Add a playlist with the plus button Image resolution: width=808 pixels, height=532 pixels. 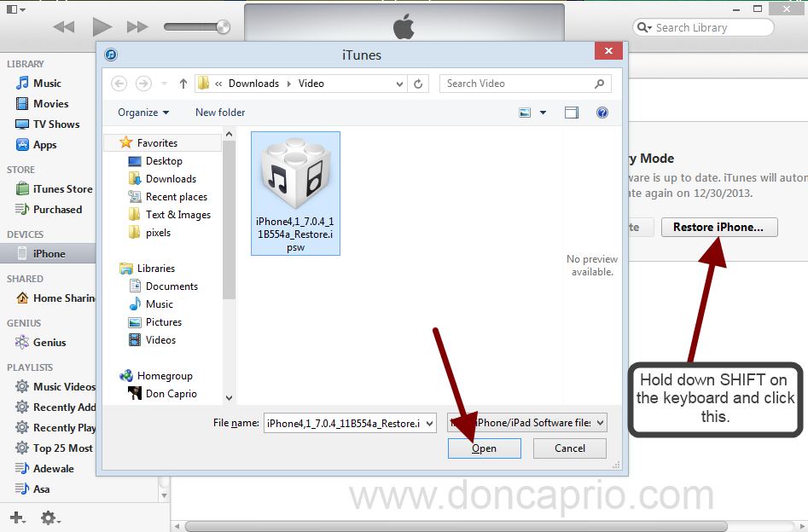18,518
